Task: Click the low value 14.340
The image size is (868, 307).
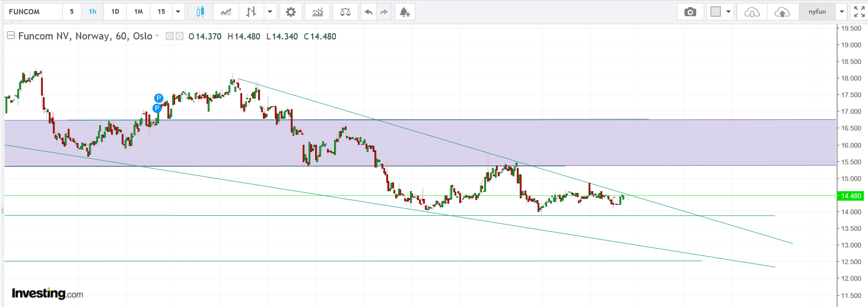Action: coord(285,37)
